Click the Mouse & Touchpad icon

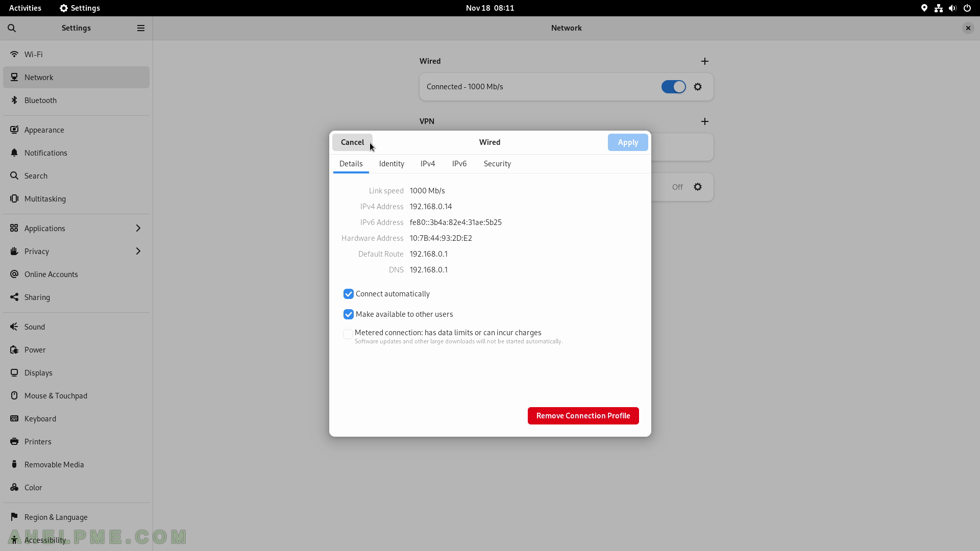point(14,395)
